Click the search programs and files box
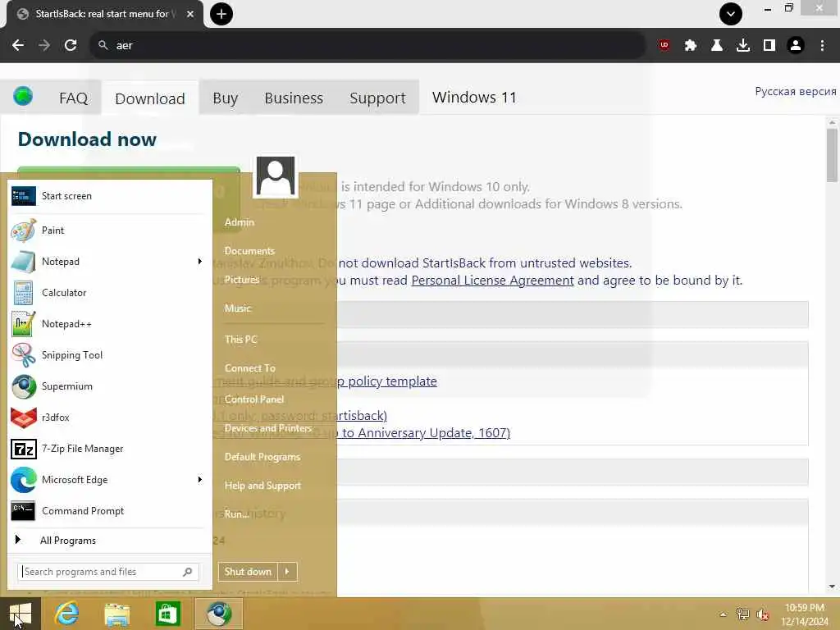This screenshot has width=840, height=630. [x=108, y=572]
